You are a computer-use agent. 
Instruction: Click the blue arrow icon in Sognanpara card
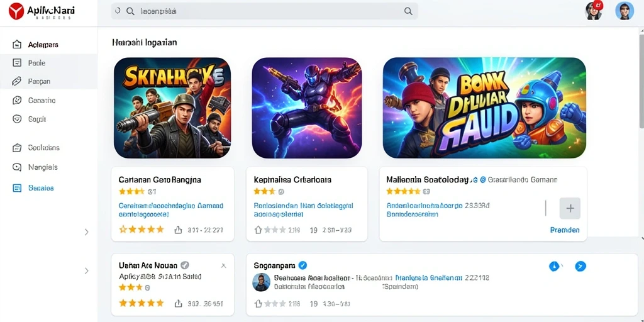pos(580,266)
